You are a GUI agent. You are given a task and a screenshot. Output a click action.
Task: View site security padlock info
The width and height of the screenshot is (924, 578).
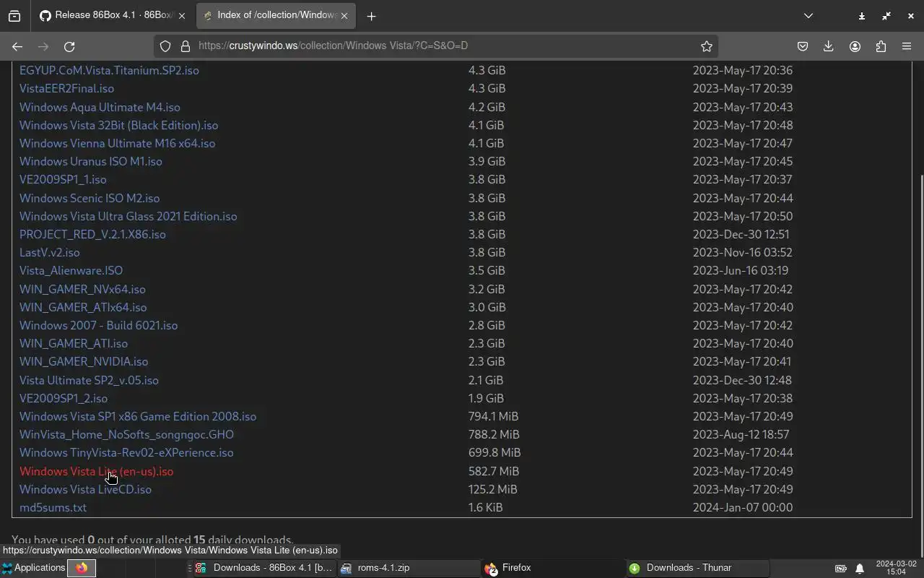(x=186, y=46)
